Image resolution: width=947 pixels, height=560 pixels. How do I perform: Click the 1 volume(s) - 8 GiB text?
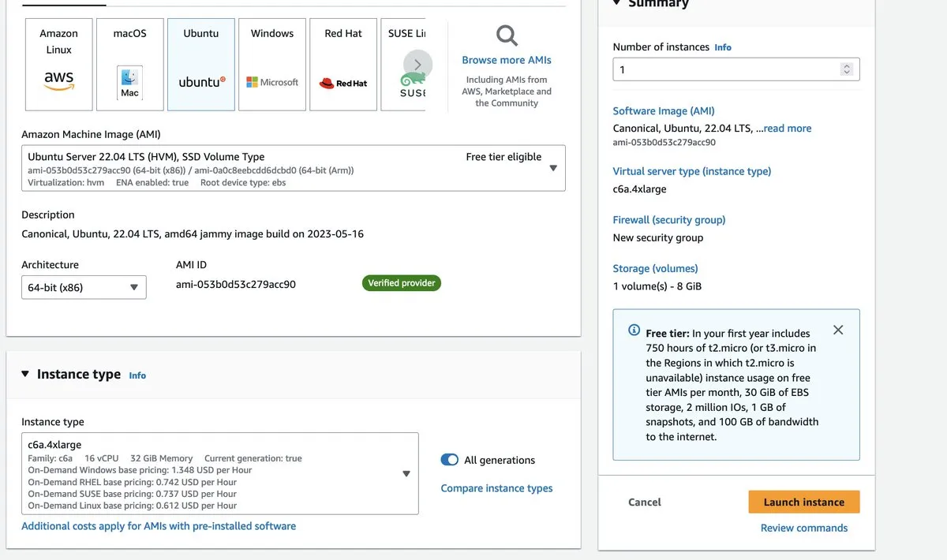click(x=657, y=286)
